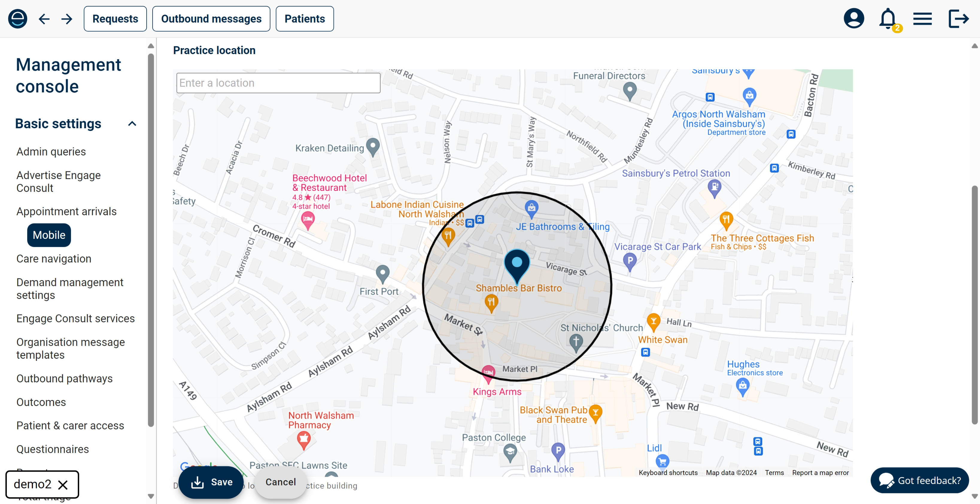Open Care navigation settings

click(x=54, y=259)
